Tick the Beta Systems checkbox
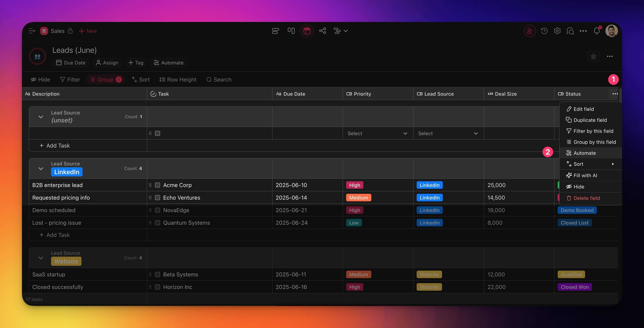 tap(157, 275)
